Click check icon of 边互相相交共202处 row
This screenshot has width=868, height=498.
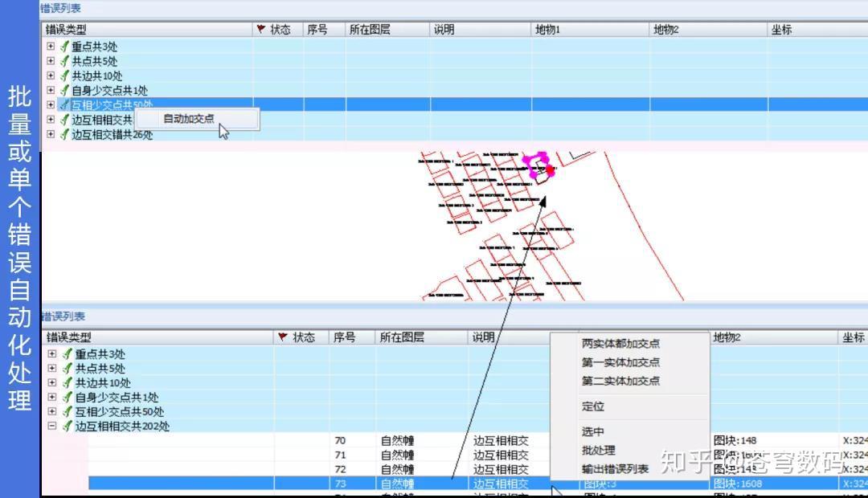[68, 426]
